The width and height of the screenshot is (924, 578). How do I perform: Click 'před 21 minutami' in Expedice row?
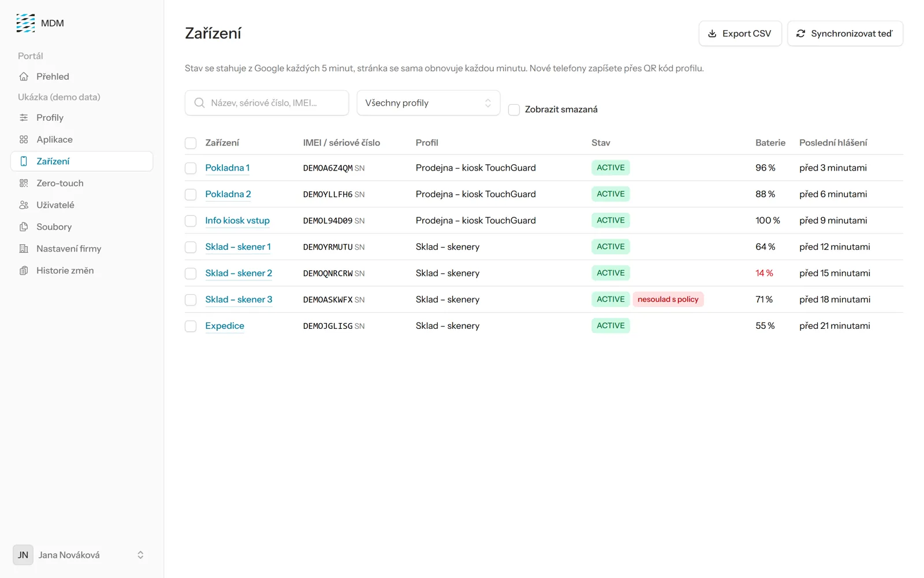coord(834,325)
